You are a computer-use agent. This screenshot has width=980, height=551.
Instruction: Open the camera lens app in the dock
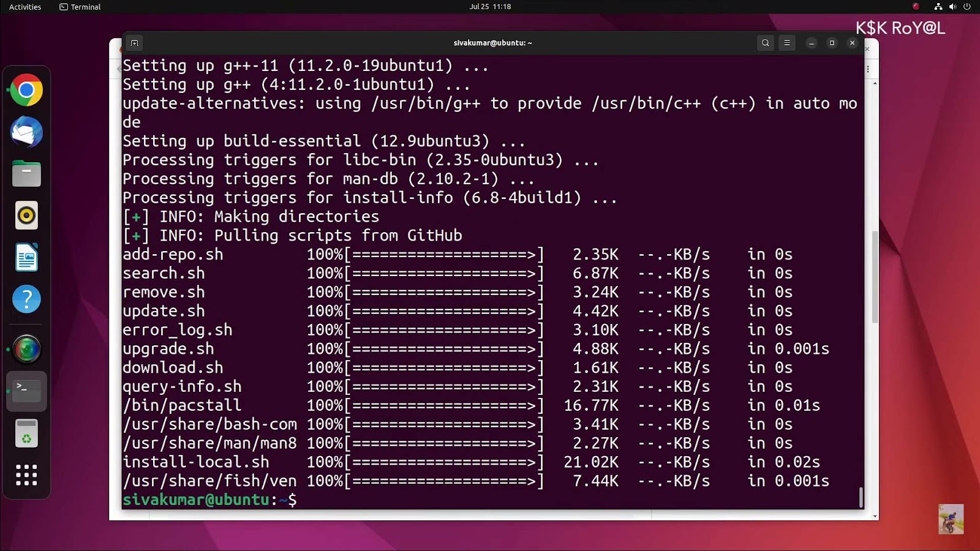[x=26, y=350]
